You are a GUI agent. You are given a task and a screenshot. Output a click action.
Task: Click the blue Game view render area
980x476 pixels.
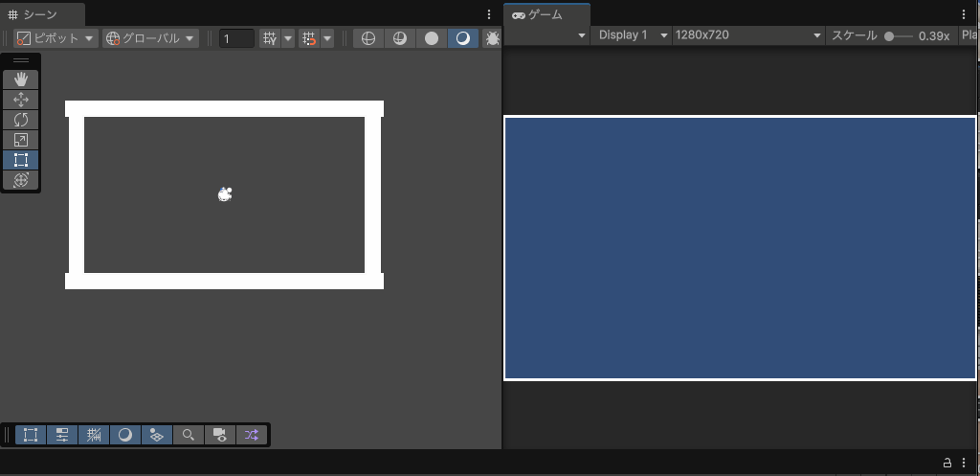(x=740, y=248)
